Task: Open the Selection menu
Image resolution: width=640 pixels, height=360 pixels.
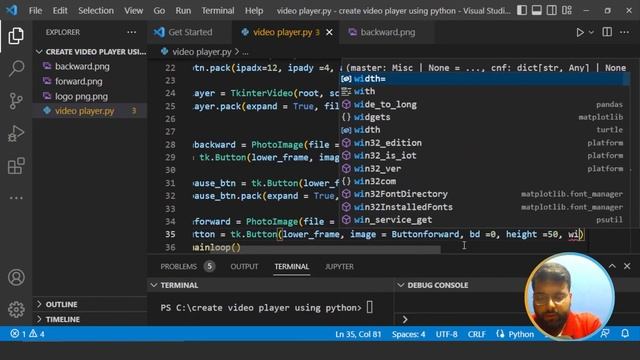Action: click(96, 11)
